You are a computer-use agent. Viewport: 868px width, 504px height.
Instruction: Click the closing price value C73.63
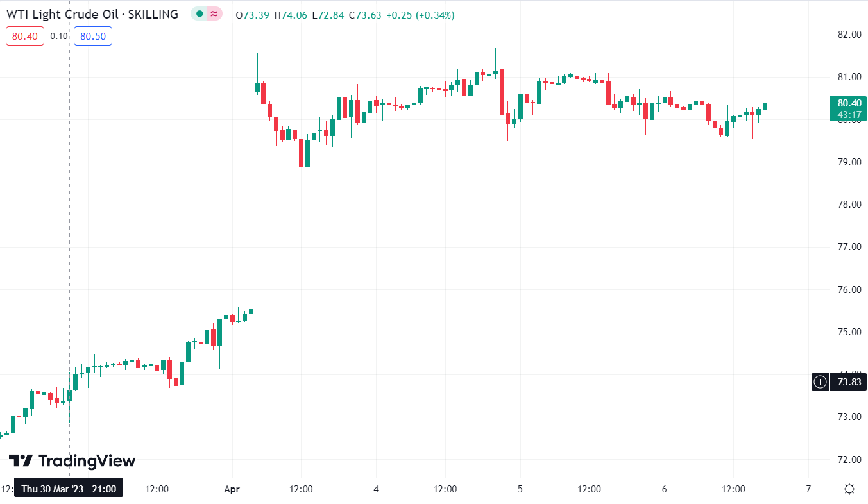click(365, 15)
